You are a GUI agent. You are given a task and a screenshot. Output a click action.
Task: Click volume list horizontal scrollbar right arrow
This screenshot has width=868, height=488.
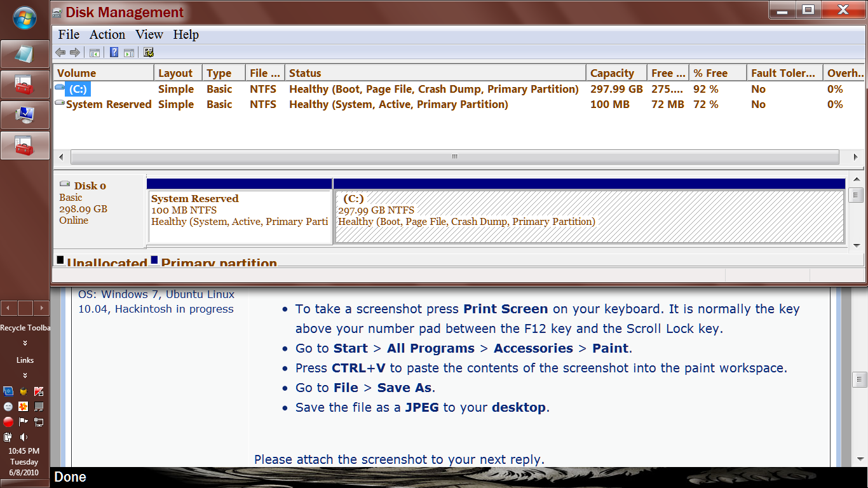pyautogui.click(x=856, y=157)
